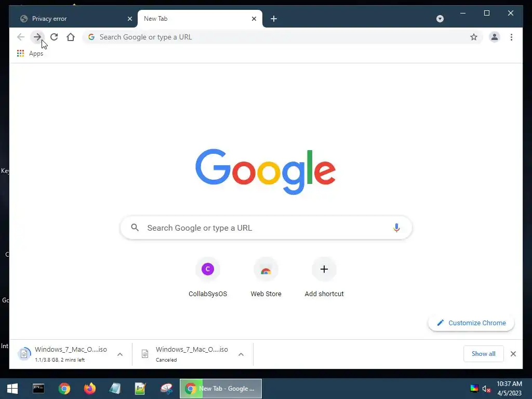The image size is (532, 399).
Task: Open the red-and-blue paint taskbar icon
Action: tap(166, 389)
